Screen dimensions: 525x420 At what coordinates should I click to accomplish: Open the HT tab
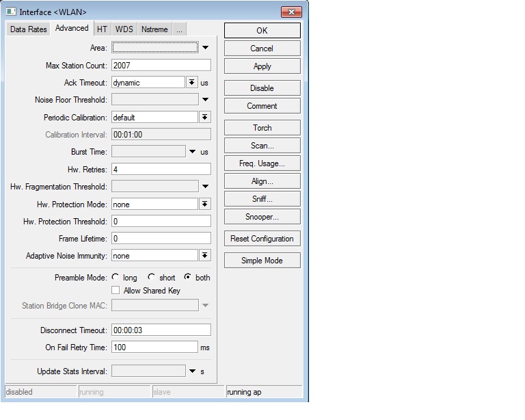pyautogui.click(x=102, y=29)
